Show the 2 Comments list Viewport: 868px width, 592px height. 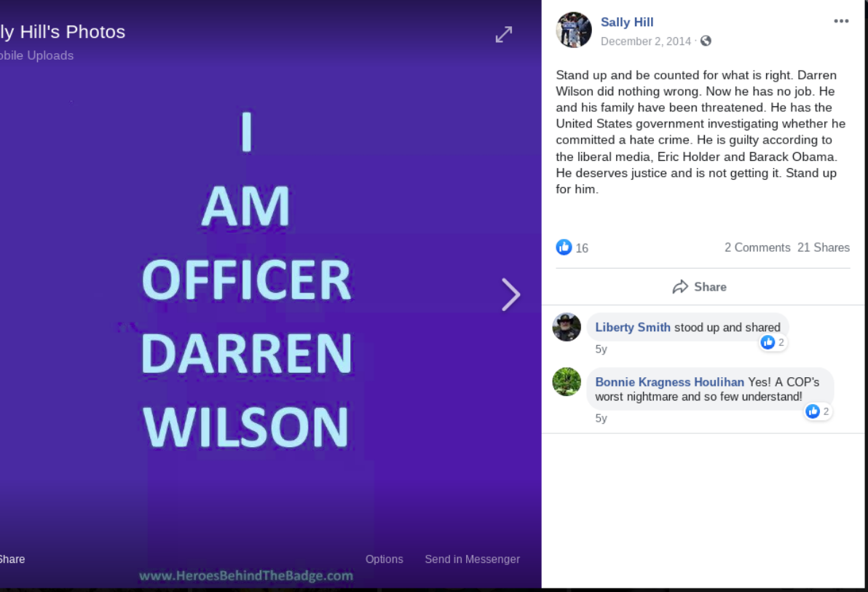pos(757,248)
